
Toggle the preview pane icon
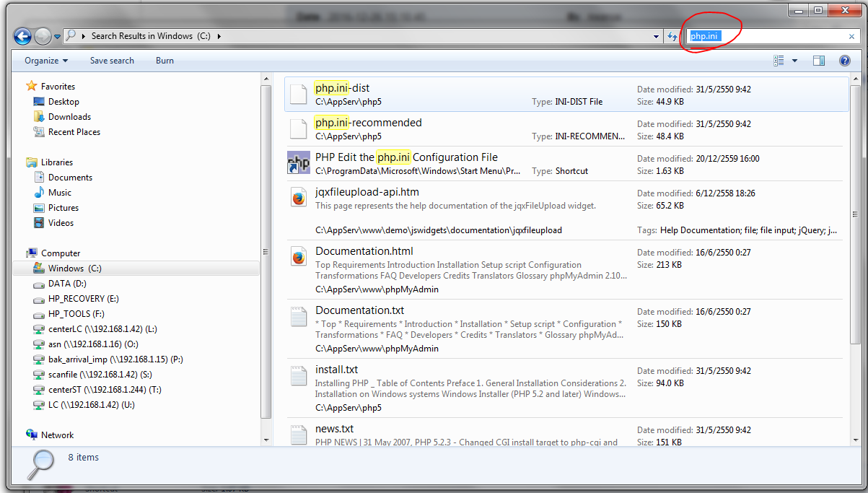[x=819, y=61]
